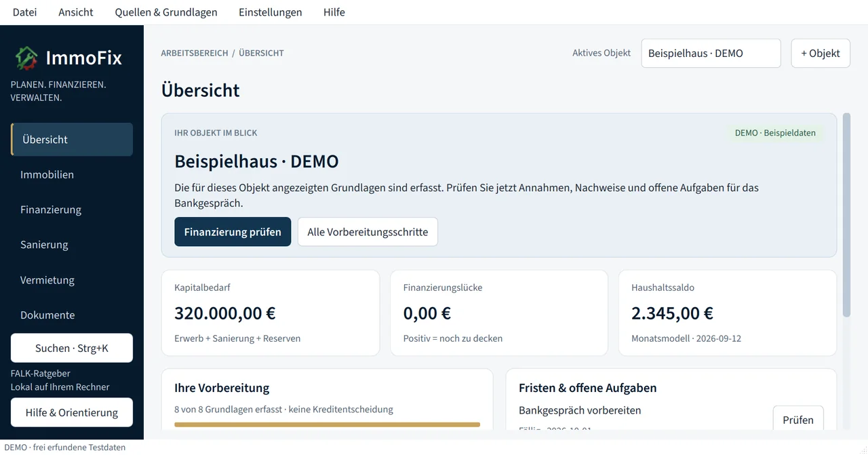
Task: Click the Kapitalbedarf value 320.000,00 €
Action: coord(225,313)
